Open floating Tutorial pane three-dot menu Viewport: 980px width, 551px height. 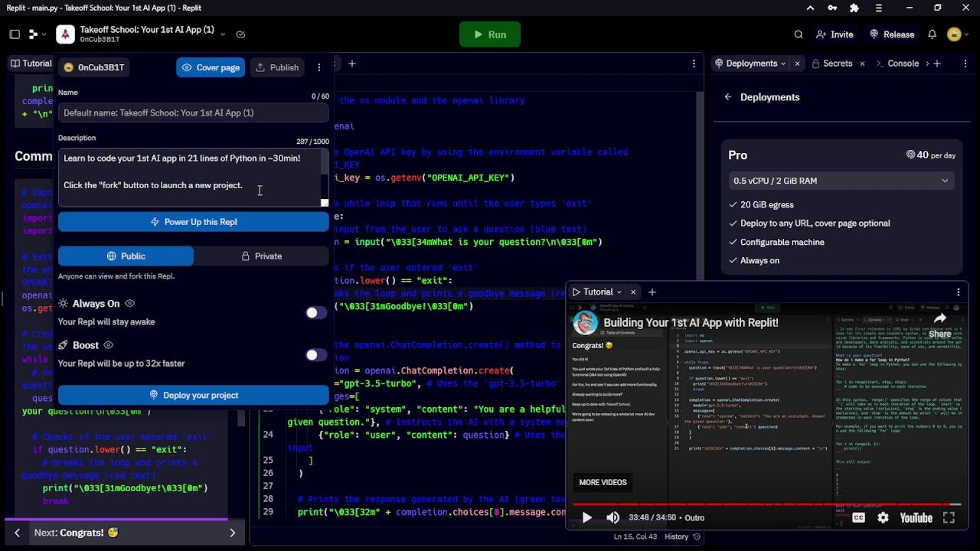point(958,292)
